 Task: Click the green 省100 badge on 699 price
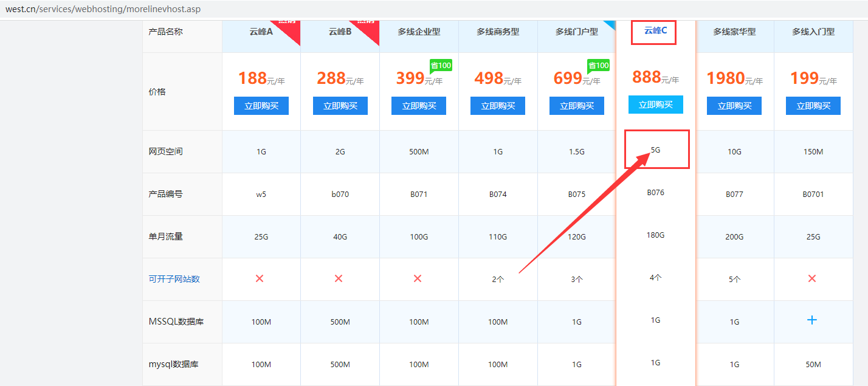click(598, 66)
